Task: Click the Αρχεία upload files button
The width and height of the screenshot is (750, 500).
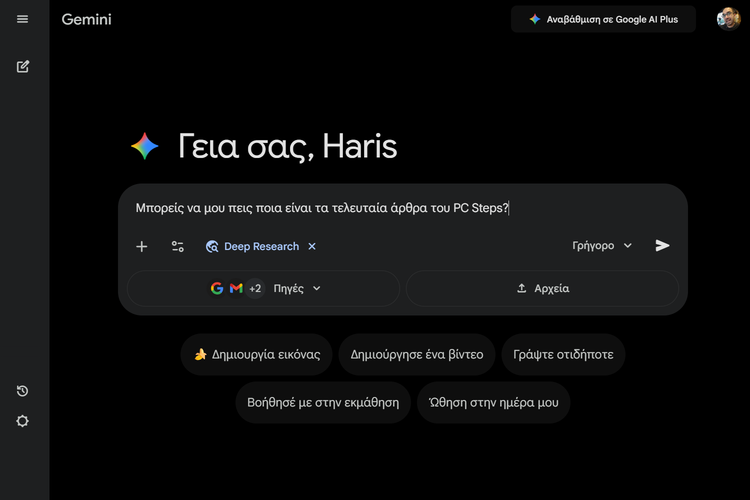Action: (x=542, y=288)
